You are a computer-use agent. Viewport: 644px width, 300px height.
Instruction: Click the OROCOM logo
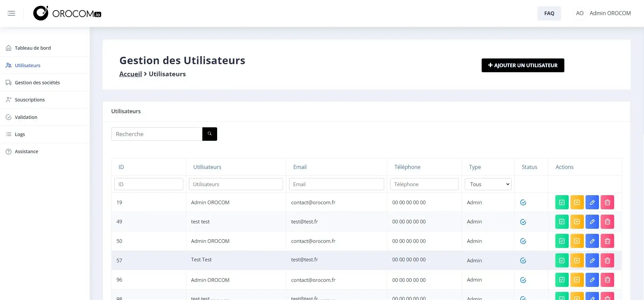coord(67,13)
